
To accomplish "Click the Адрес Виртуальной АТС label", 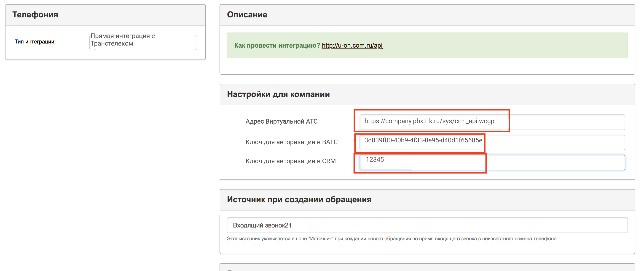I will pyautogui.click(x=281, y=121).
